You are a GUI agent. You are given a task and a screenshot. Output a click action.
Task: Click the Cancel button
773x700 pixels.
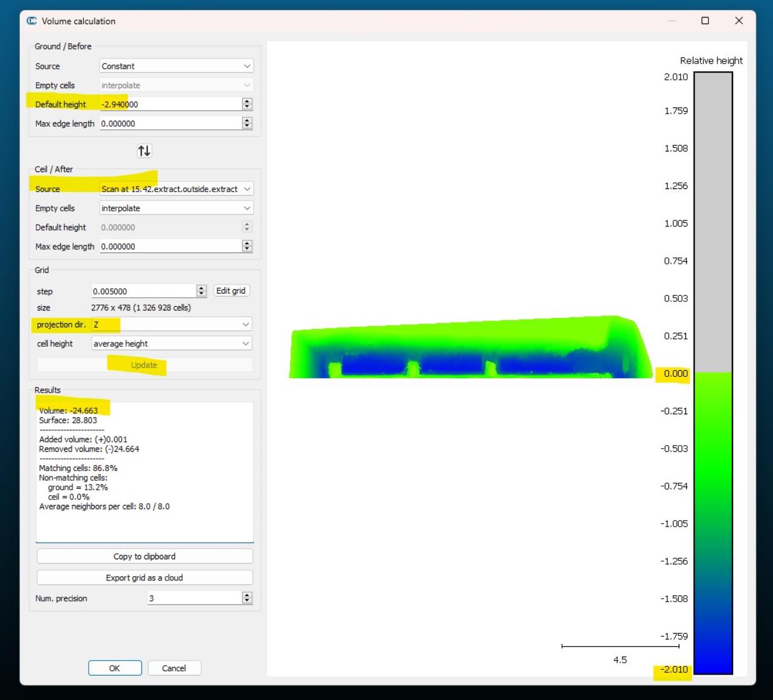click(174, 668)
